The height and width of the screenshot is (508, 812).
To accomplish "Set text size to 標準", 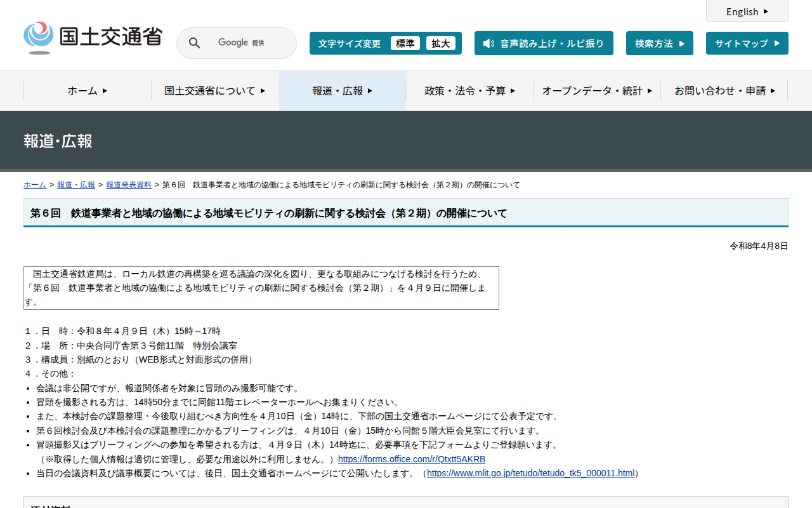I will click(x=405, y=43).
